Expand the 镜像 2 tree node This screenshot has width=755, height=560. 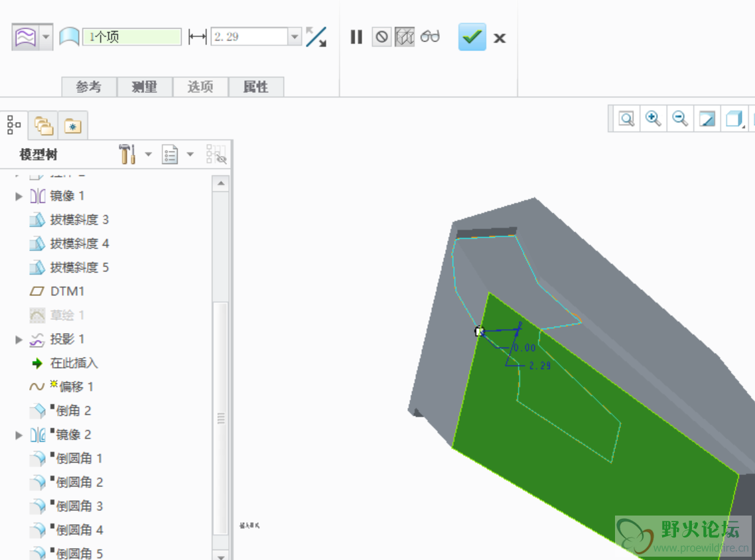19,435
